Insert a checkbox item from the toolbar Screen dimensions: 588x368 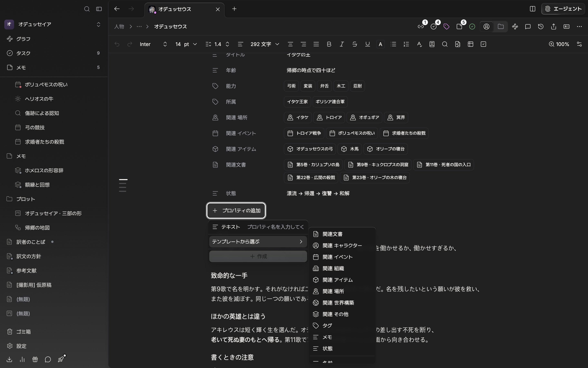pyautogui.click(x=483, y=44)
